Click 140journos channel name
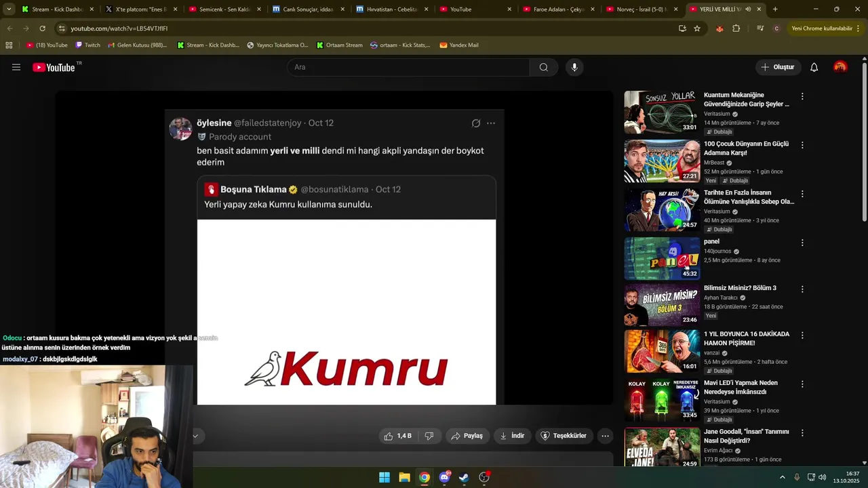Image resolution: width=868 pixels, height=488 pixels. click(x=717, y=251)
